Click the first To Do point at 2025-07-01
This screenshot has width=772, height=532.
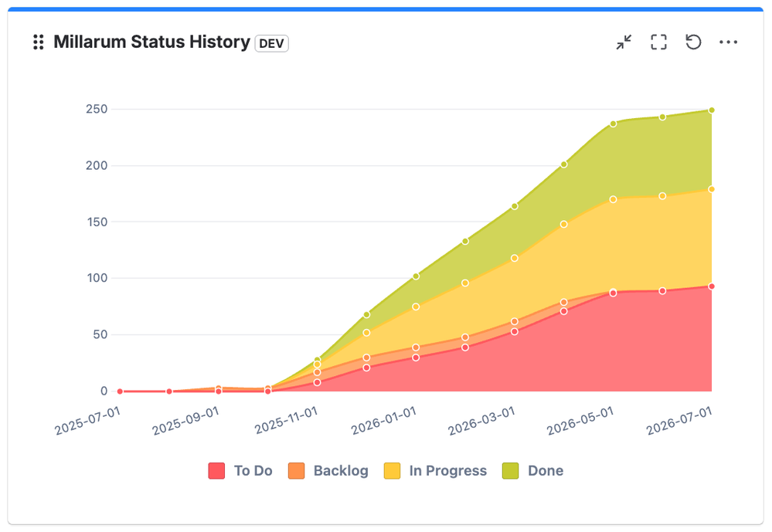pos(120,391)
